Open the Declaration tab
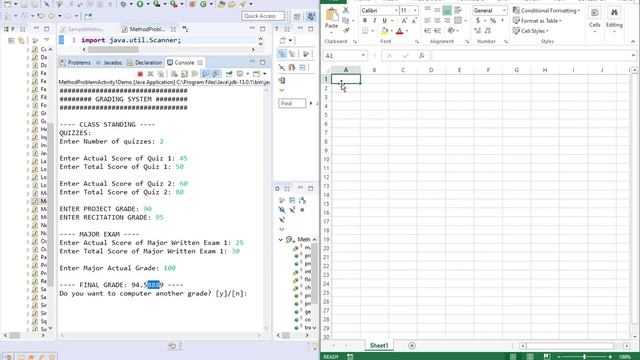Viewport: 640px width, 360px height. coord(144,62)
